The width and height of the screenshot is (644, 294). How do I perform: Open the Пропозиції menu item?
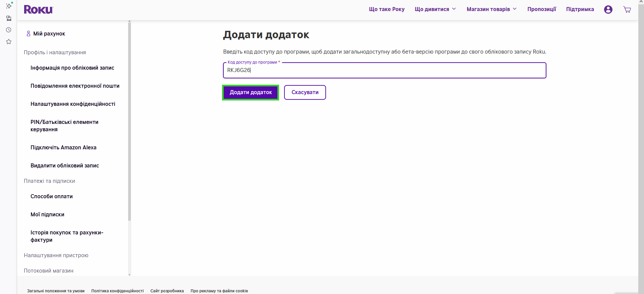541,9
